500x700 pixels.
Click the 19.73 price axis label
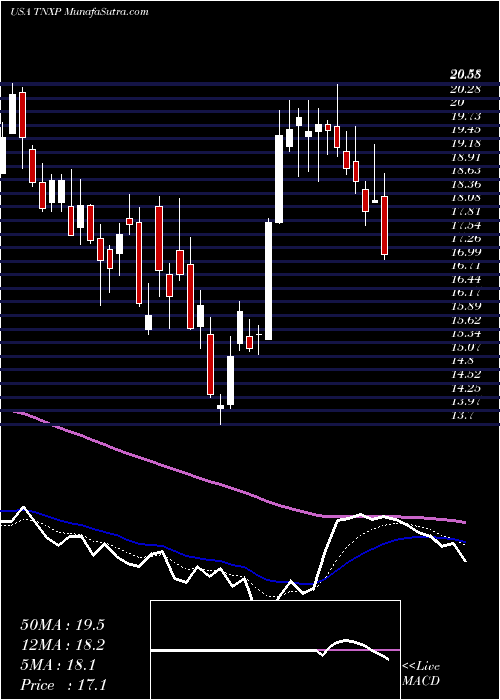click(466, 117)
